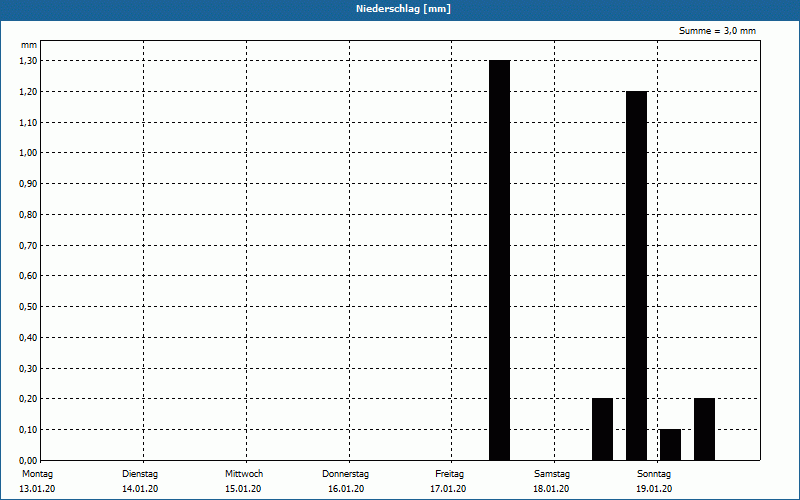Click the mm unit label above the y-axis
The image size is (800, 500).
(x=29, y=45)
